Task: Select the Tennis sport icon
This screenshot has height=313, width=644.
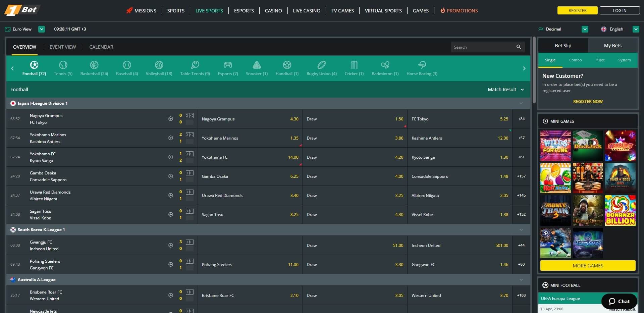Action: tap(63, 65)
